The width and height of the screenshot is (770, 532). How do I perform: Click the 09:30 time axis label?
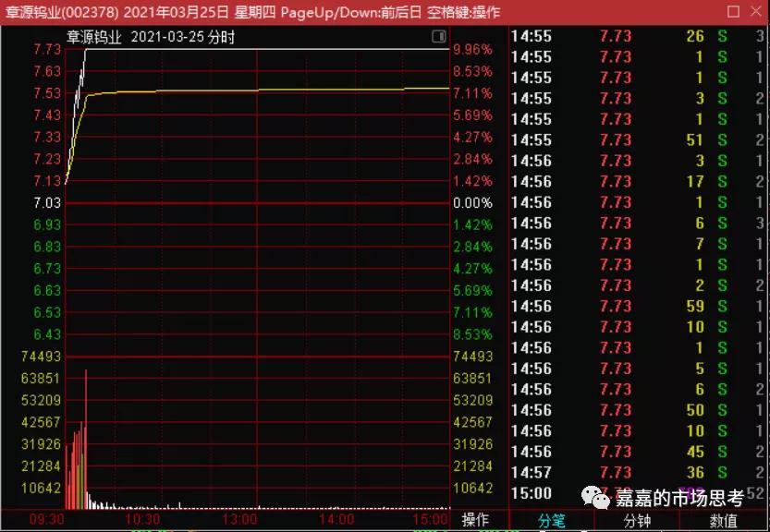tap(46, 519)
